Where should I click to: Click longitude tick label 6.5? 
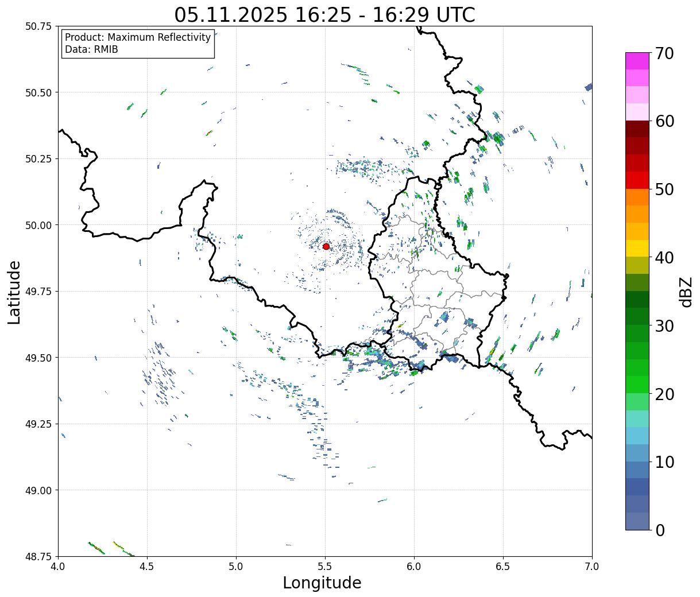[x=503, y=566]
